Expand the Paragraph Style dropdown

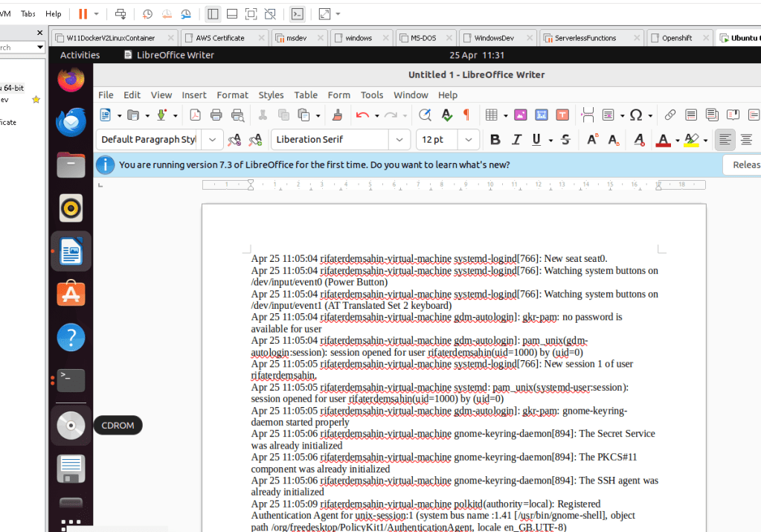pyautogui.click(x=212, y=140)
